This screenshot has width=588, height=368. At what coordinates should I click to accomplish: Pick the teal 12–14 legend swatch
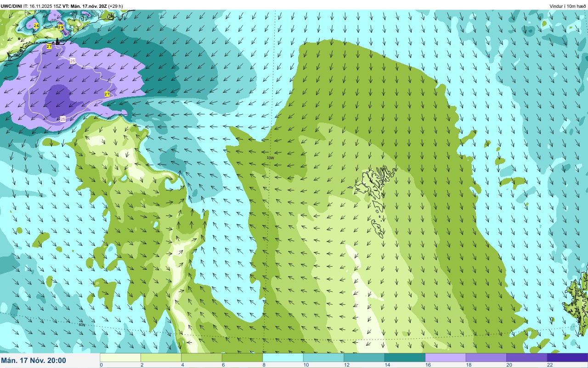click(364, 357)
